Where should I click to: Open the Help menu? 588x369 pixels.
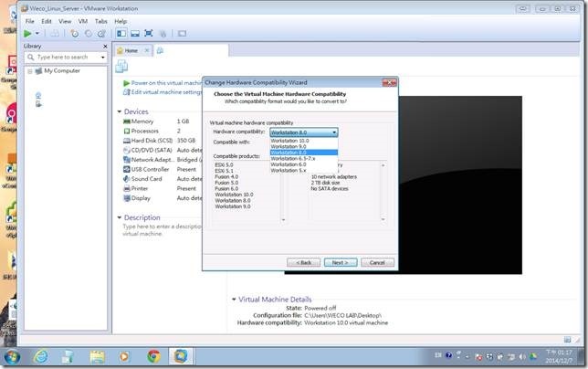[x=121, y=21]
